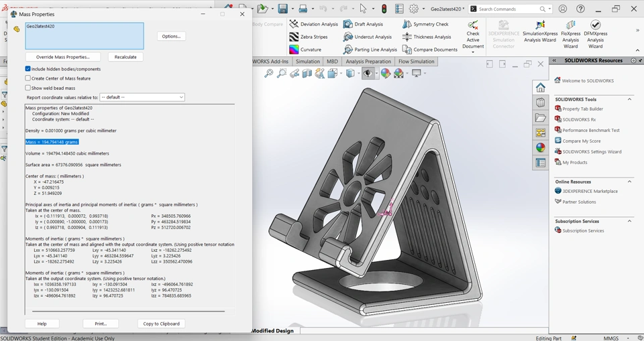Screen dimensions: 644x341
Task: Open the Design Library task pane icon
Action: tap(541, 103)
